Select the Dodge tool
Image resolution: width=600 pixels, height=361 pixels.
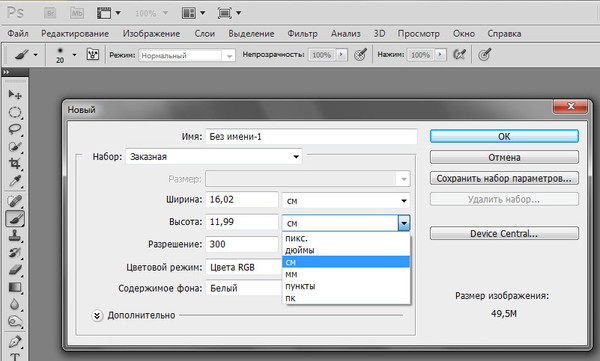[15, 322]
